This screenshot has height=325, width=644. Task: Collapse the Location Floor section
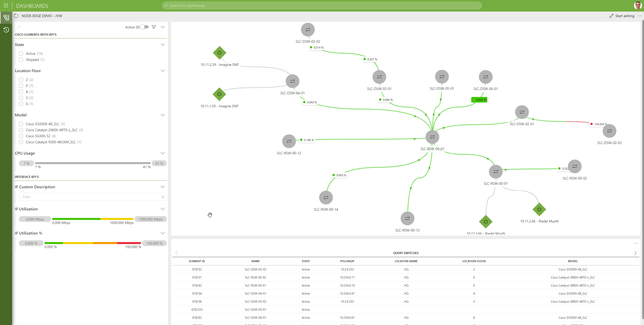point(163,71)
